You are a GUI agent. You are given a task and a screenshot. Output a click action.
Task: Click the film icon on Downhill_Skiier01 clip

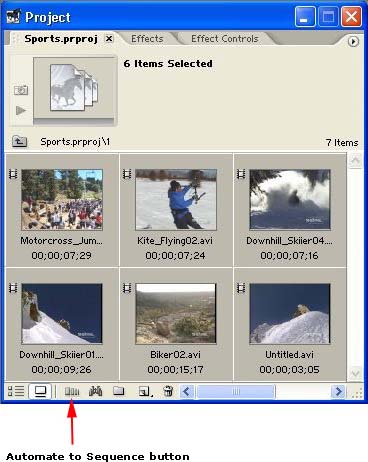[13, 288]
